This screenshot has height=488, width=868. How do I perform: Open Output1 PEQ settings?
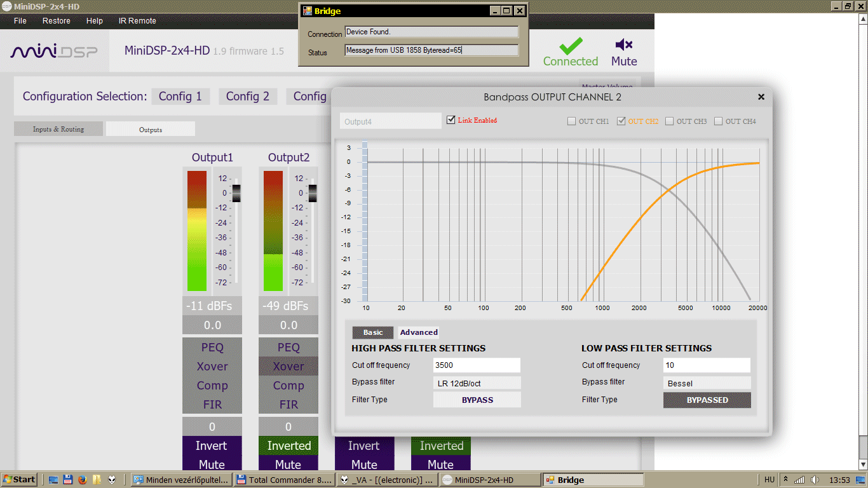pyautogui.click(x=212, y=348)
